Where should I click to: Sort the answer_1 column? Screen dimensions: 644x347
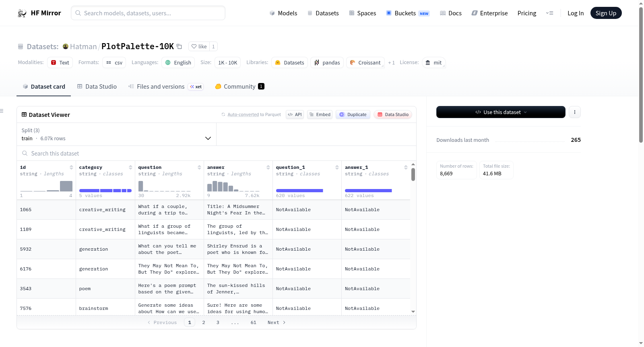coord(406,167)
